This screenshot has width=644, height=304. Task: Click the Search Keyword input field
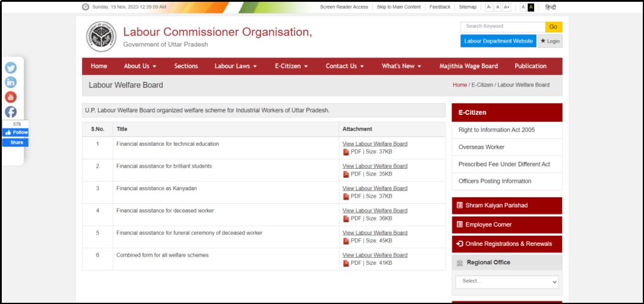tap(503, 27)
